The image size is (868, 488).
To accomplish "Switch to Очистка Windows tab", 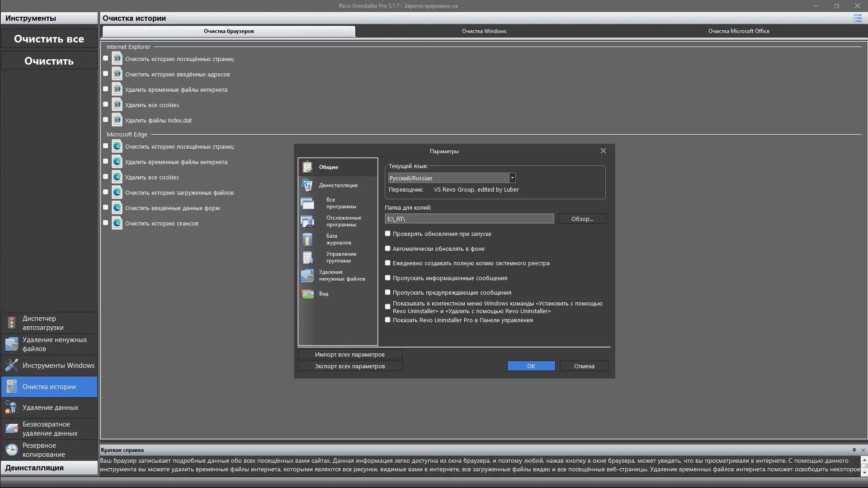I will point(484,31).
